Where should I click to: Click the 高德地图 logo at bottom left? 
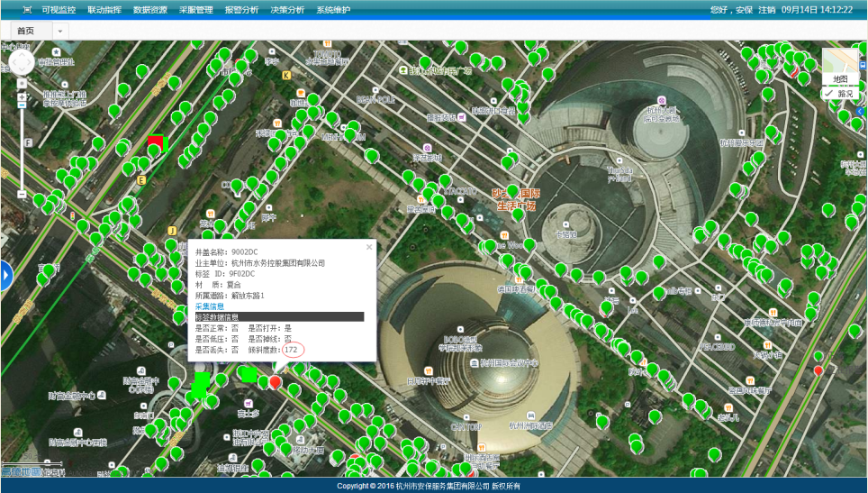(x=20, y=470)
